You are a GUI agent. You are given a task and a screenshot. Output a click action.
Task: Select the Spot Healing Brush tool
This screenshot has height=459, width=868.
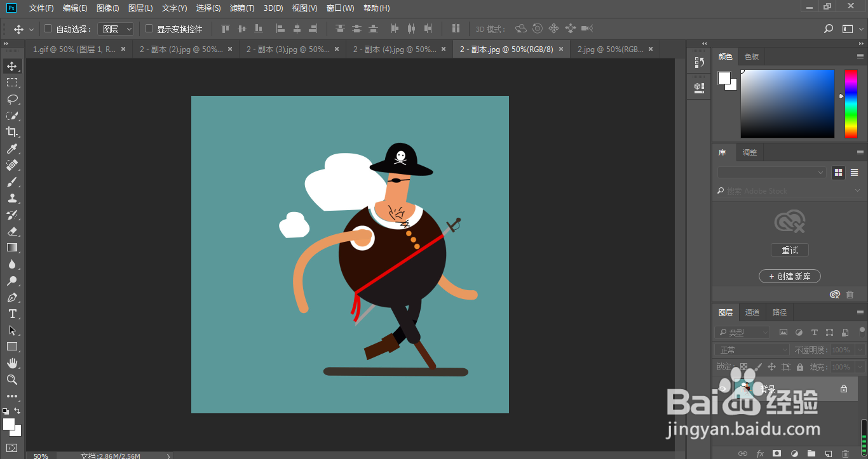pyautogui.click(x=12, y=165)
